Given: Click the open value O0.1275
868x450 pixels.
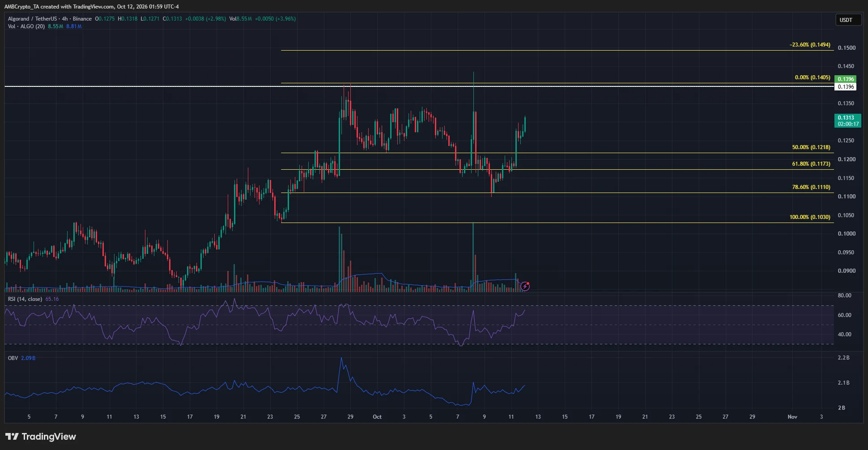Looking at the screenshot, I should tap(105, 19).
